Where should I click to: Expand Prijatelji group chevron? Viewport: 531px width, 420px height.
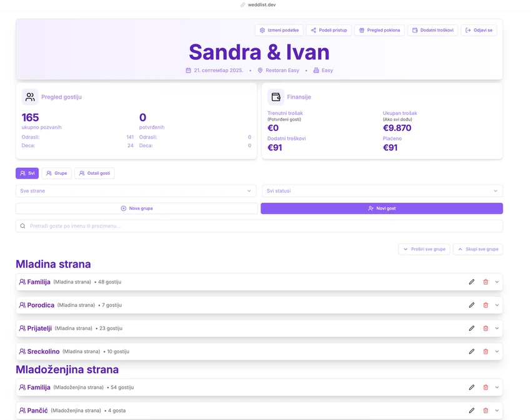(x=497, y=328)
